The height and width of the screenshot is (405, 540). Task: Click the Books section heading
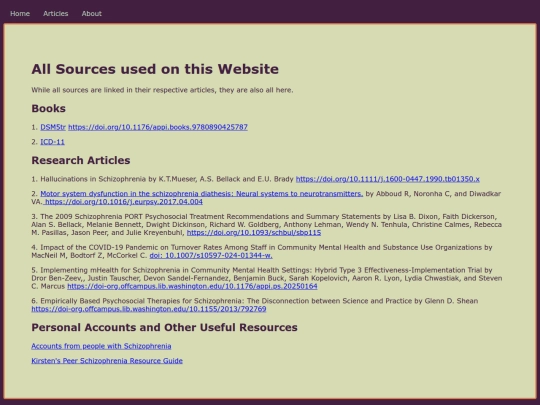49,108
